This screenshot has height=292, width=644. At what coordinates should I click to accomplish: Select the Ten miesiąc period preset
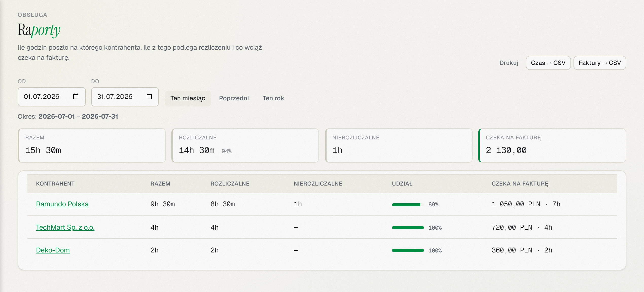click(188, 98)
